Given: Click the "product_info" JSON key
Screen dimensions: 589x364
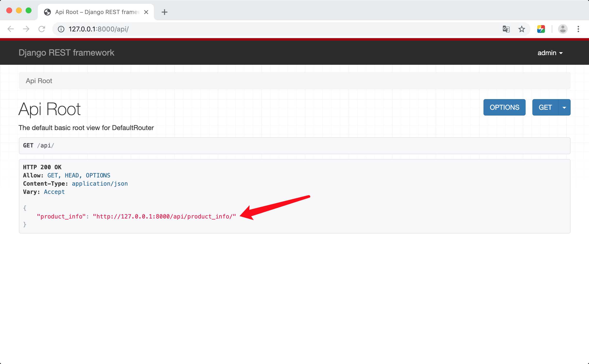Looking at the screenshot, I should tap(61, 216).
